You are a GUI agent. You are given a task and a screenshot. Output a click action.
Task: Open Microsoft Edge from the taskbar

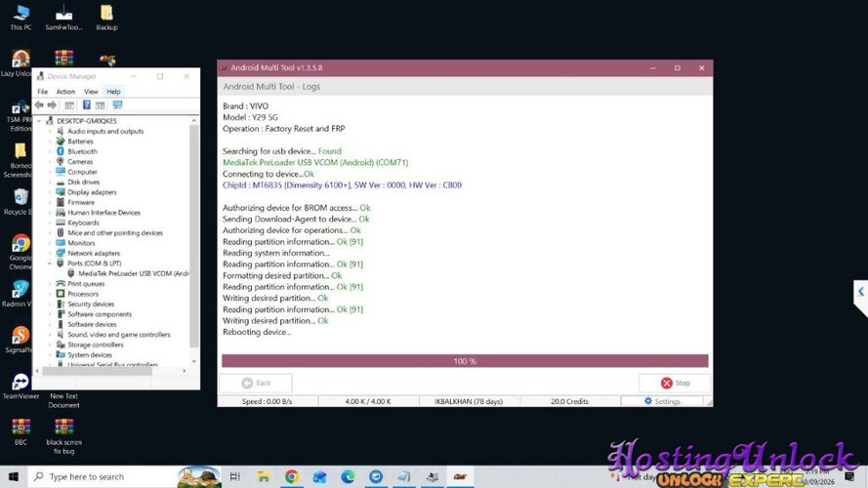(x=348, y=476)
